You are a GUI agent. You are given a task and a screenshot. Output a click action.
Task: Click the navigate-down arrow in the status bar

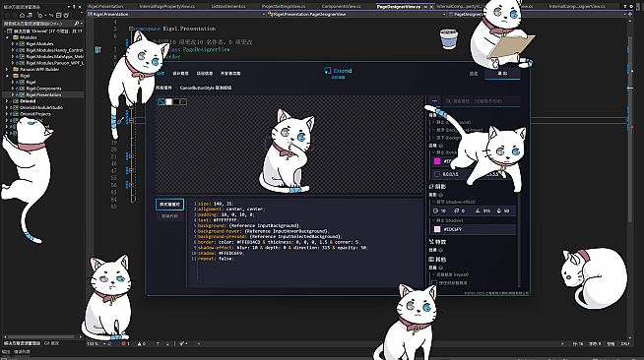[x=167, y=343]
